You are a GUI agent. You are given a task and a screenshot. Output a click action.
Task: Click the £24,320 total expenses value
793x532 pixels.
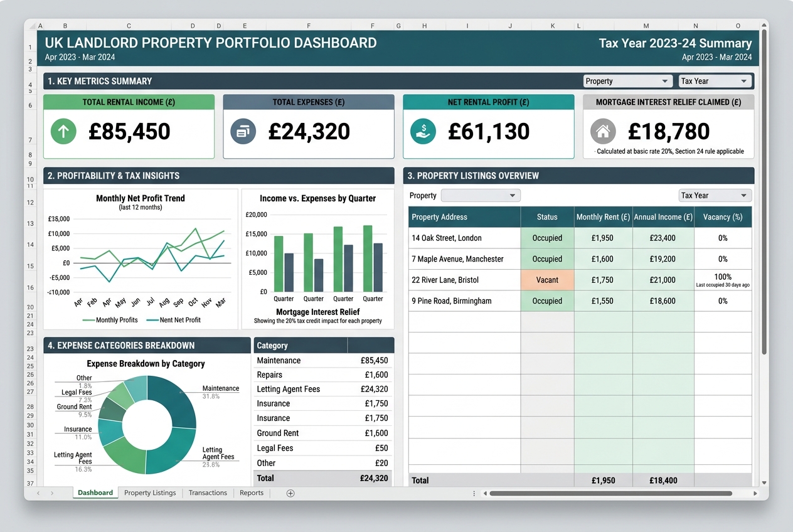(x=309, y=131)
